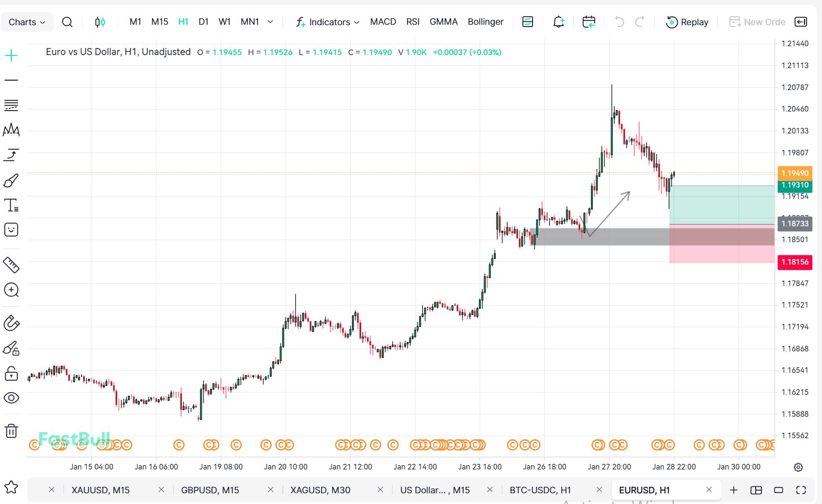This screenshot has width=822, height=504.
Task: Toggle the magnet snap mode
Action: 11,323
